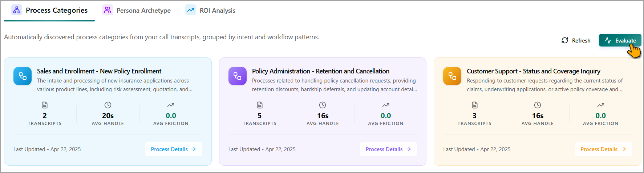Open the ROI Analysis tab

210,10
